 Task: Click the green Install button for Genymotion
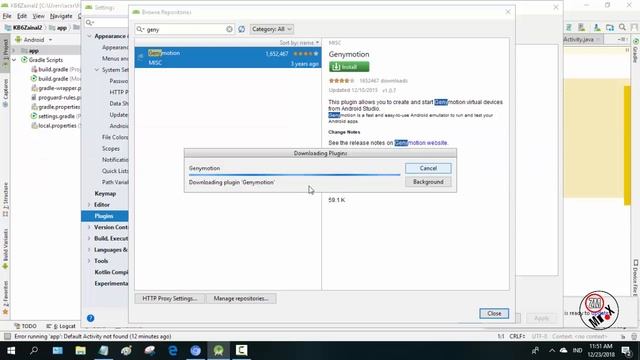349,67
